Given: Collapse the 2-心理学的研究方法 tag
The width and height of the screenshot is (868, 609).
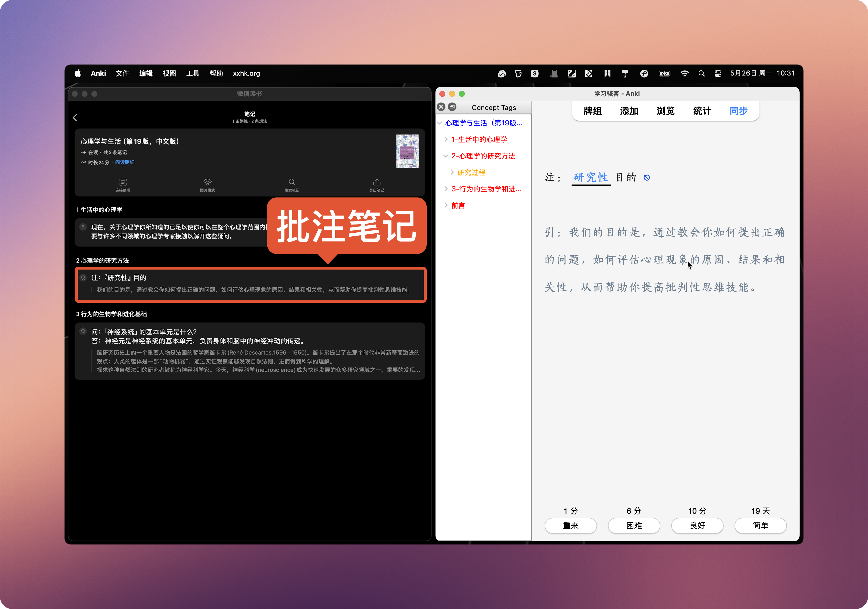Looking at the screenshot, I should pyautogui.click(x=446, y=156).
